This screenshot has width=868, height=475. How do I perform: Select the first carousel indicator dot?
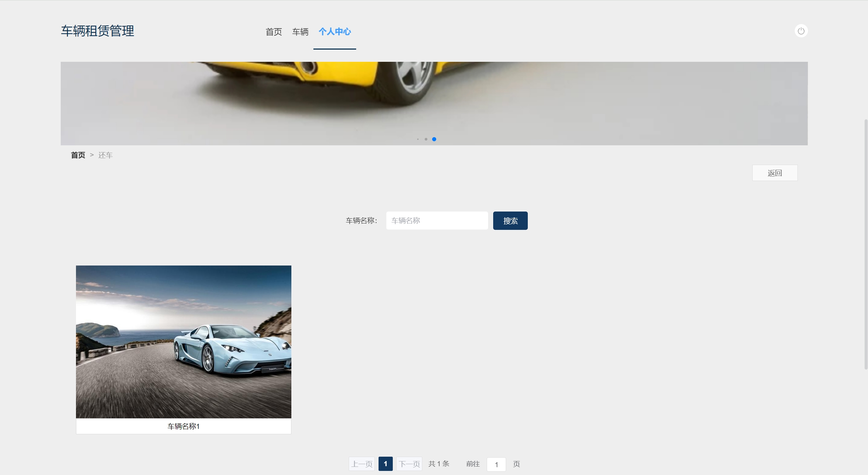click(418, 139)
